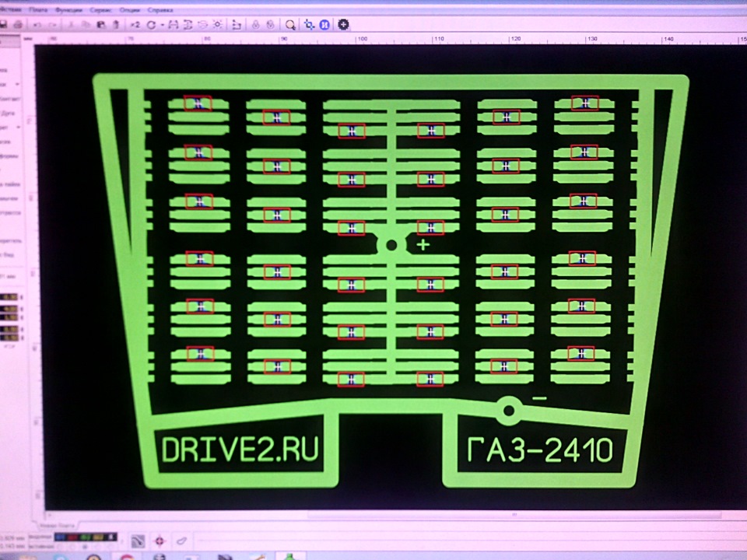Click the Undo arrow icon
The height and width of the screenshot is (560, 747).
point(37,25)
